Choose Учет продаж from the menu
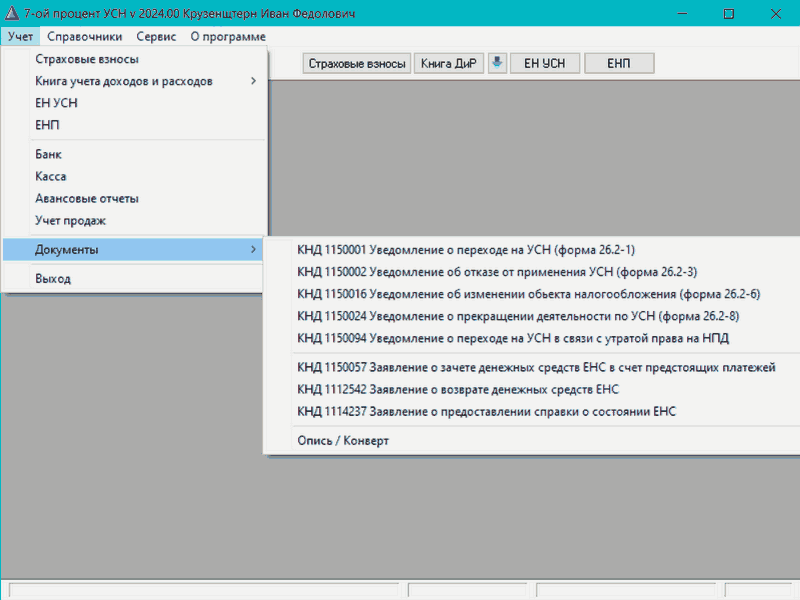Viewport: 800px width, 600px height. pyautogui.click(x=70, y=220)
